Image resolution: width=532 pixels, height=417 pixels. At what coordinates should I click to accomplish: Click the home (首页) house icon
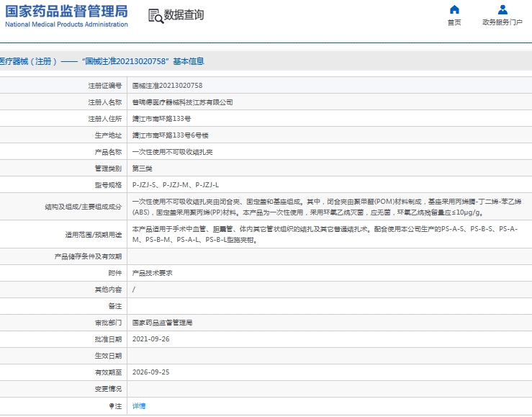pyautogui.click(x=454, y=9)
